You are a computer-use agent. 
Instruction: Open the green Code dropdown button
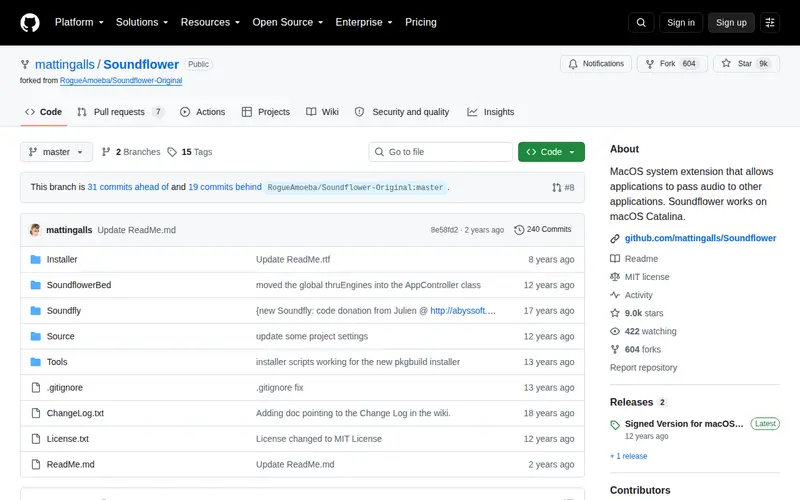551,152
